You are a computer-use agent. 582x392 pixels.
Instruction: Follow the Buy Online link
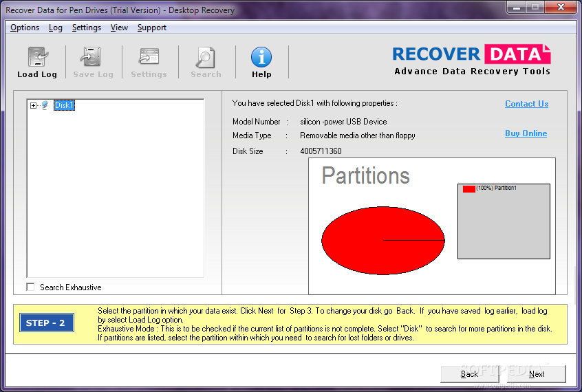(x=526, y=133)
